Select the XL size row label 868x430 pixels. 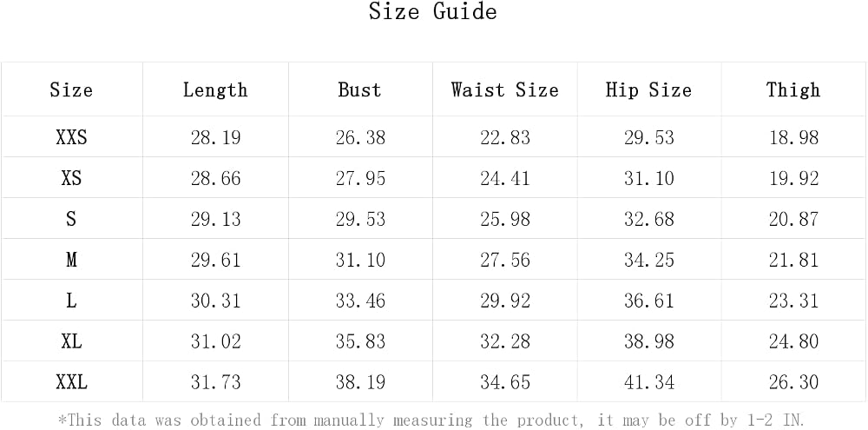71,341
